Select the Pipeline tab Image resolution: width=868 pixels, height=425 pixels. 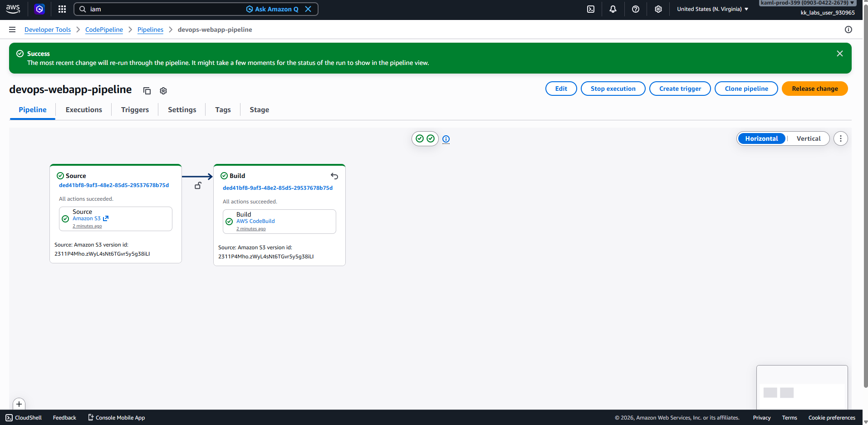[x=33, y=110]
